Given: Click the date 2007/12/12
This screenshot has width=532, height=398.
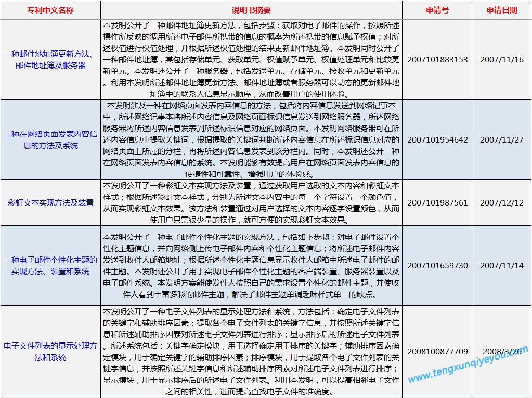Looking at the screenshot, I should (x=502, y=202).
